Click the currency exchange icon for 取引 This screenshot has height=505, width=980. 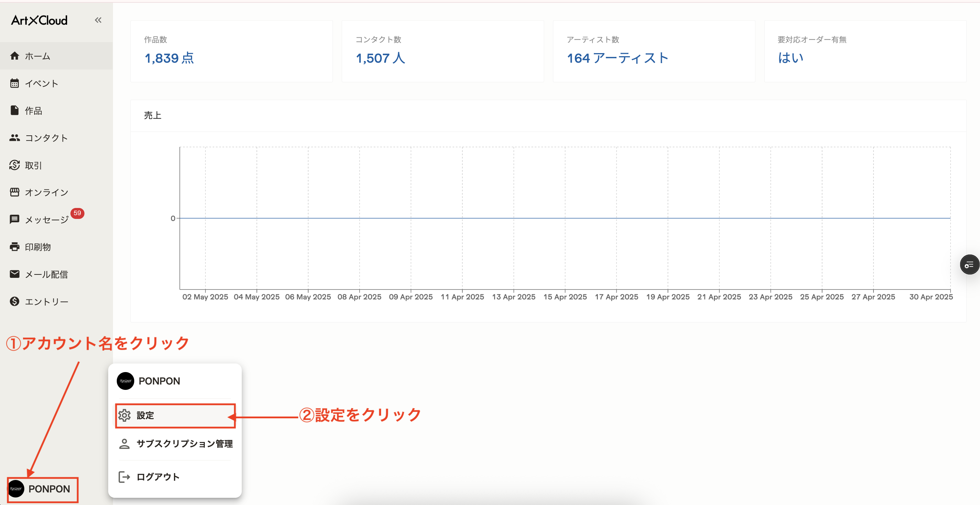click(x=14, y=165)
